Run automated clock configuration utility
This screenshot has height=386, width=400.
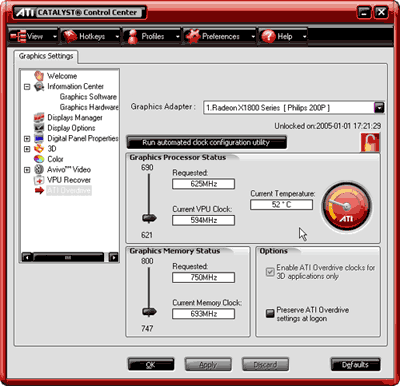(x=206, y=142)
